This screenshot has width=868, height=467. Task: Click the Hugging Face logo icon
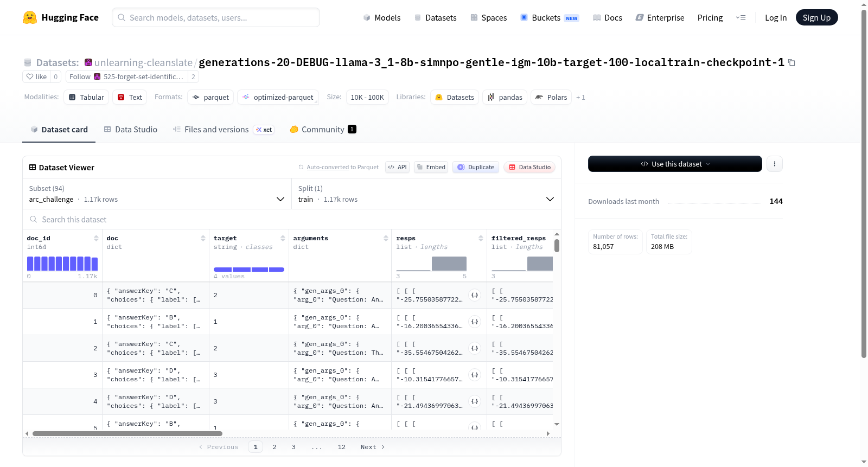point(30,17)
